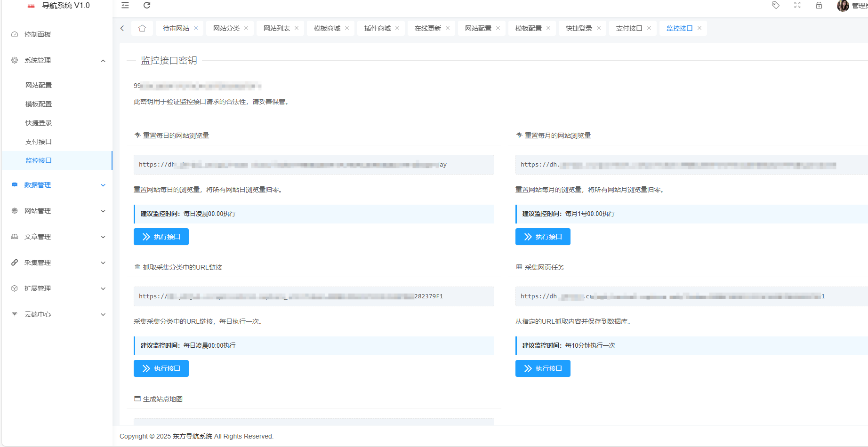This screenshot has height=447, width=868.
Task: Click the lock screen icon
Action: [819, 5]
